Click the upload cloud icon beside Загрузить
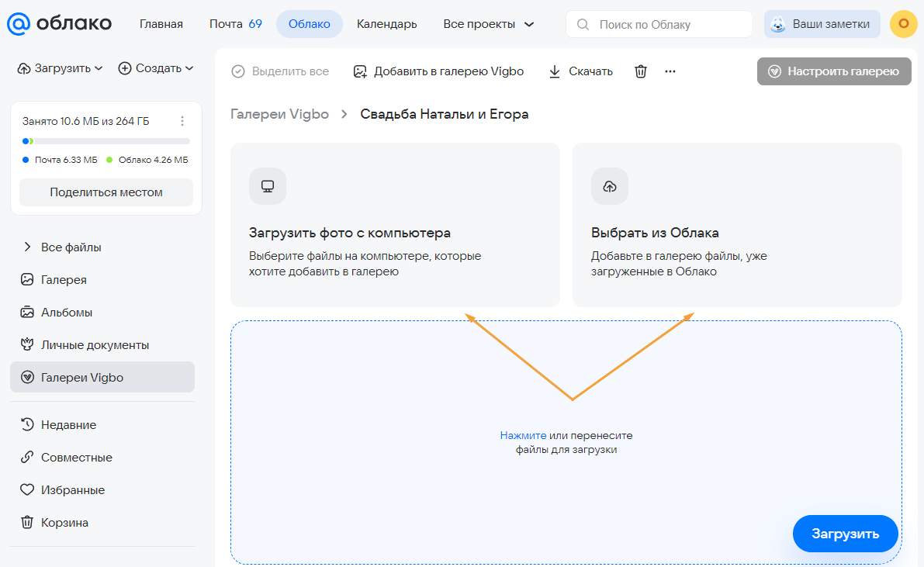924x567 pixels. click(x=23, y=68)
